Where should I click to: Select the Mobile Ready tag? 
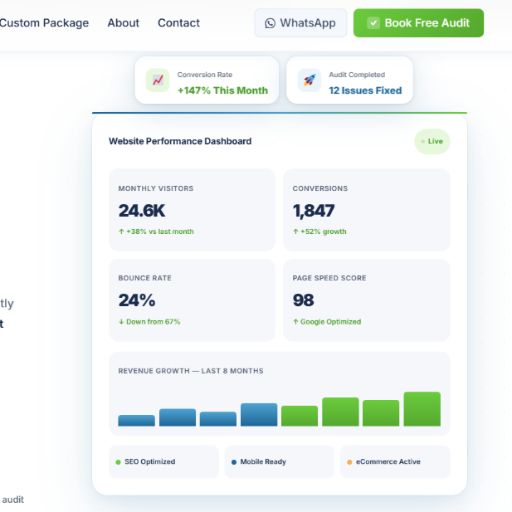tap(279, 462)
